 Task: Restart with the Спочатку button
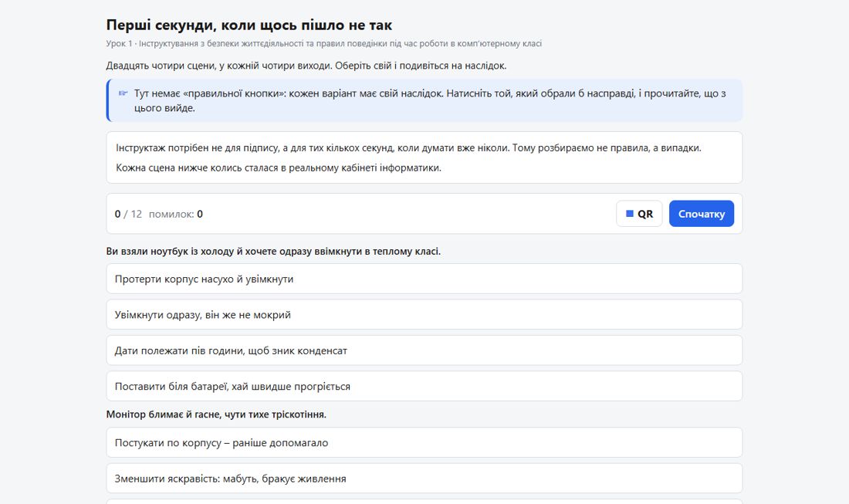(x=701, y=214)
